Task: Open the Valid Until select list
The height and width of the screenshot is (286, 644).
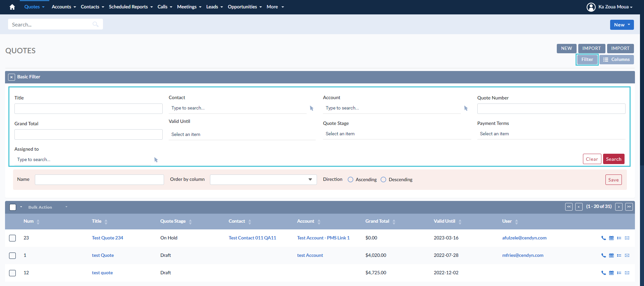Action: [x=242, y=134]
